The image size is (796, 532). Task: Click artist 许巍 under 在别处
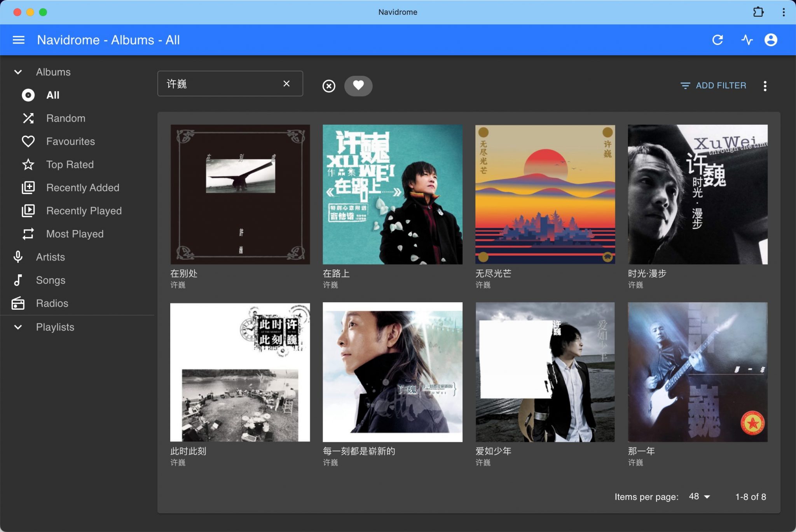tap(178, 285)
